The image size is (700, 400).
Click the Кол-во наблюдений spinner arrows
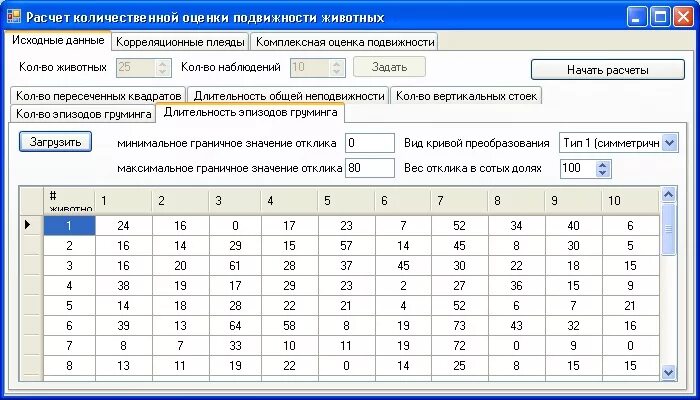336,68
